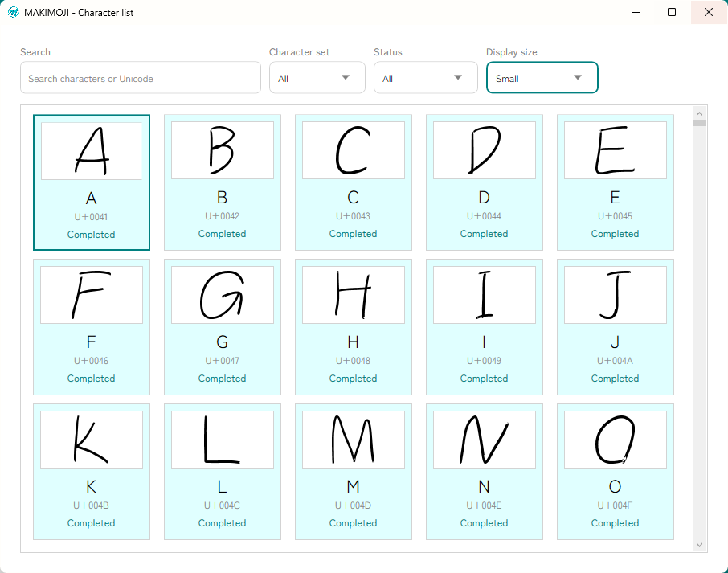Pick the handwritten M character tile
The image size is (728, 573).
point(354,472)
